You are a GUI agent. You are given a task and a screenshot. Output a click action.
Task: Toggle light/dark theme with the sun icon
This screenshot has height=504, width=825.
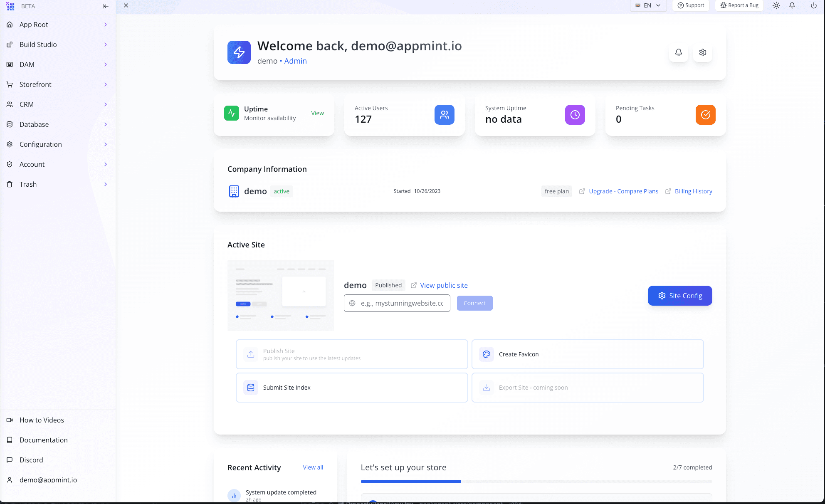(776, 5)
